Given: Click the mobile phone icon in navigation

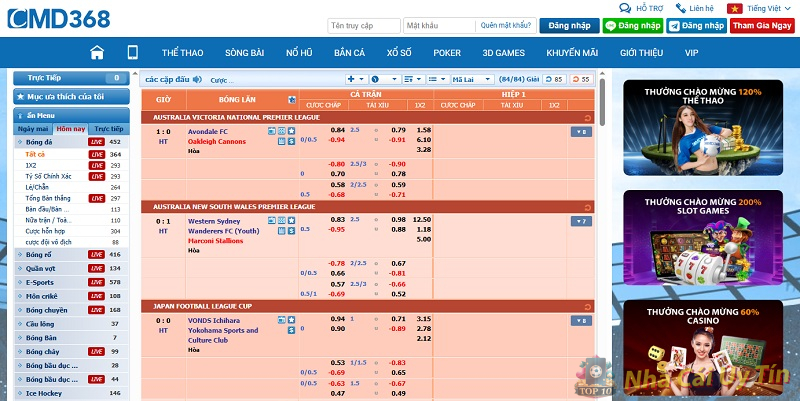Looking at the screenshot, I should [x=132, y=52].
